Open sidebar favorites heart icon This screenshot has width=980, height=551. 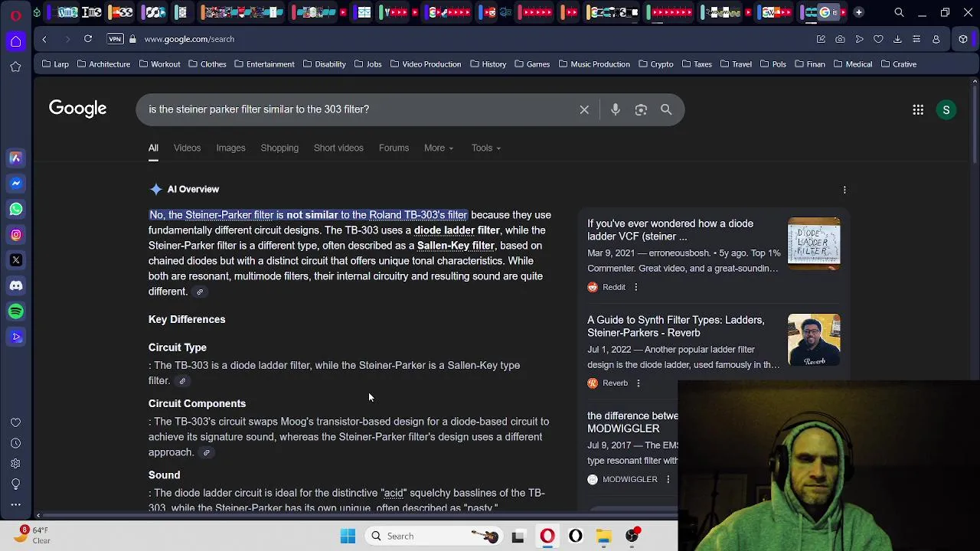tap(15, 422)
